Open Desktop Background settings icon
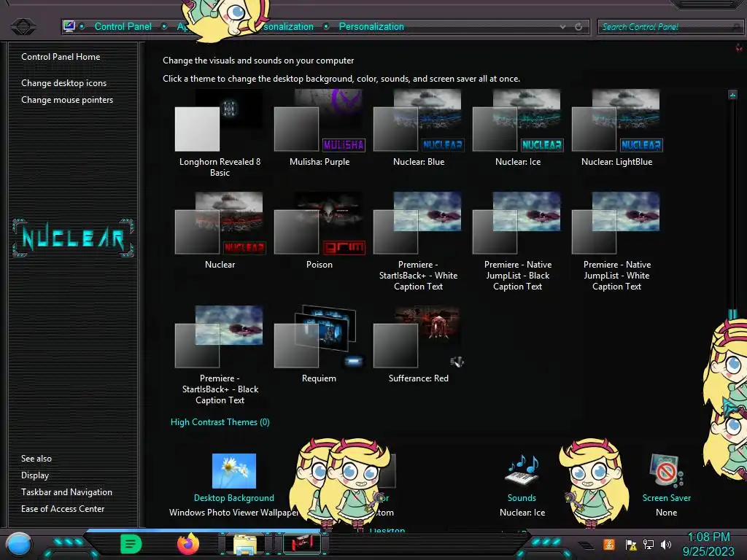Viewport: 747px width, 560px height. pos(234,471)
